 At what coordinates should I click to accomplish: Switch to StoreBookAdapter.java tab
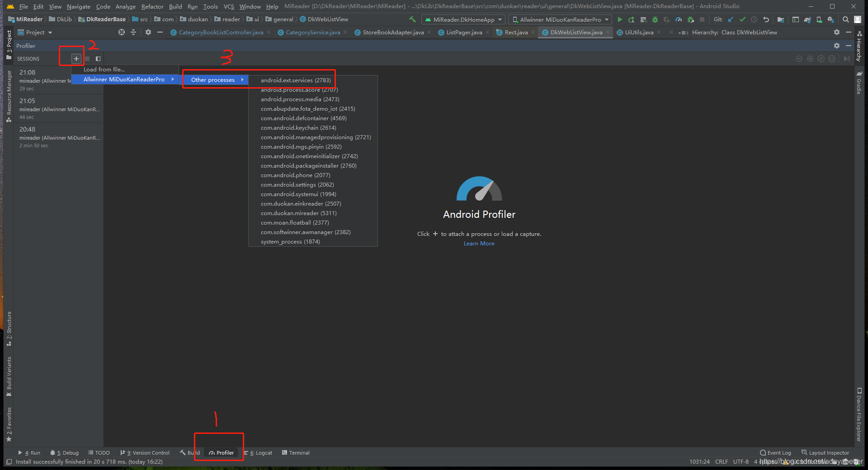[x=393, y=33]
